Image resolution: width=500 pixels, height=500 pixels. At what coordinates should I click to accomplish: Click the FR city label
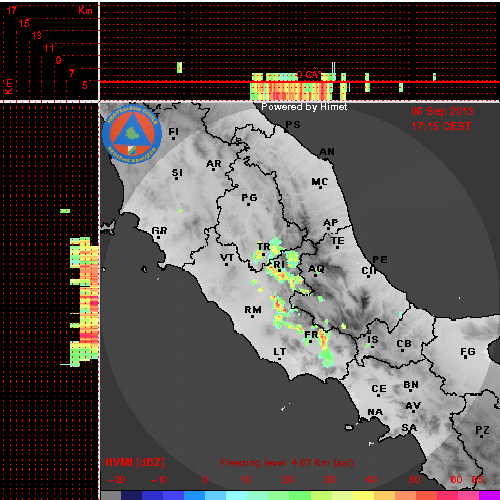(x=311, y=334)
